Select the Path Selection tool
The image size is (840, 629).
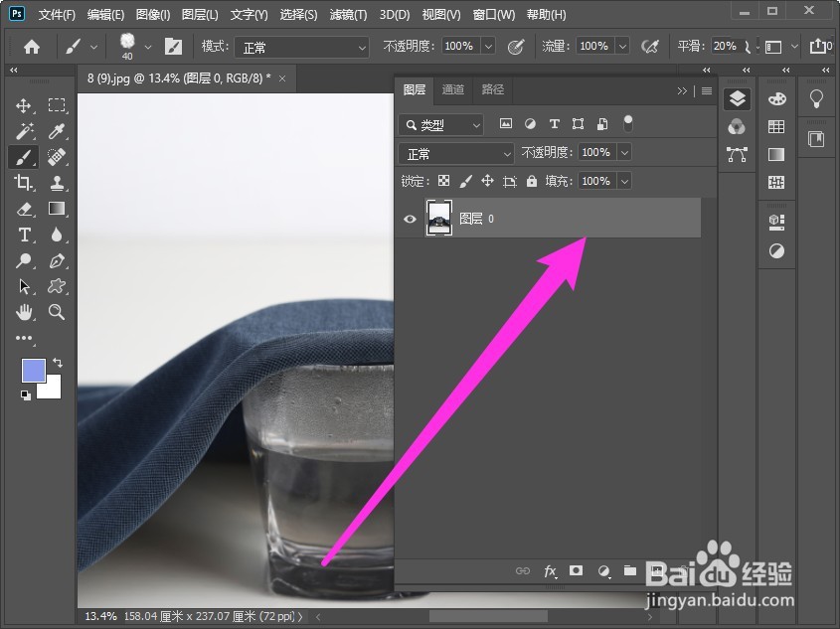click(x=24, y=286)
